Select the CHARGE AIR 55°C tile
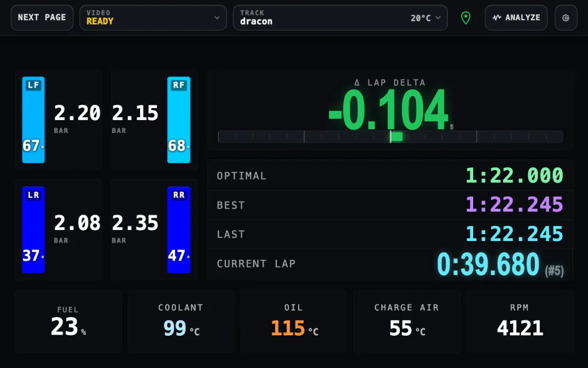The image size is (588, 368). tap(407, 321)
